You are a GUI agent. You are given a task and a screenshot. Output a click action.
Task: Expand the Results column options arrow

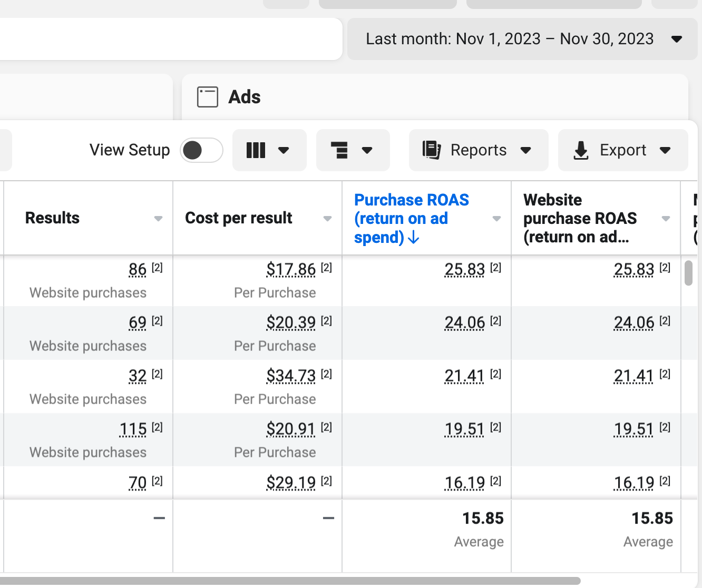pos(158,219)
